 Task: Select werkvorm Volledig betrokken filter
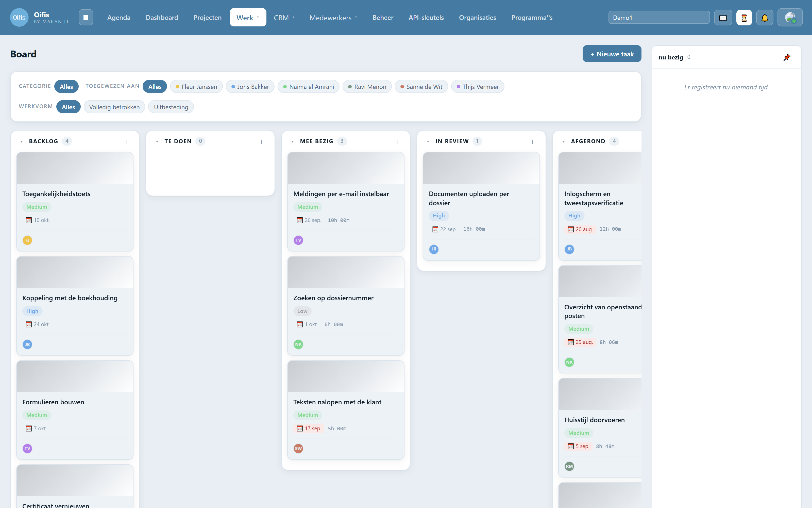(x=114, y=107)
